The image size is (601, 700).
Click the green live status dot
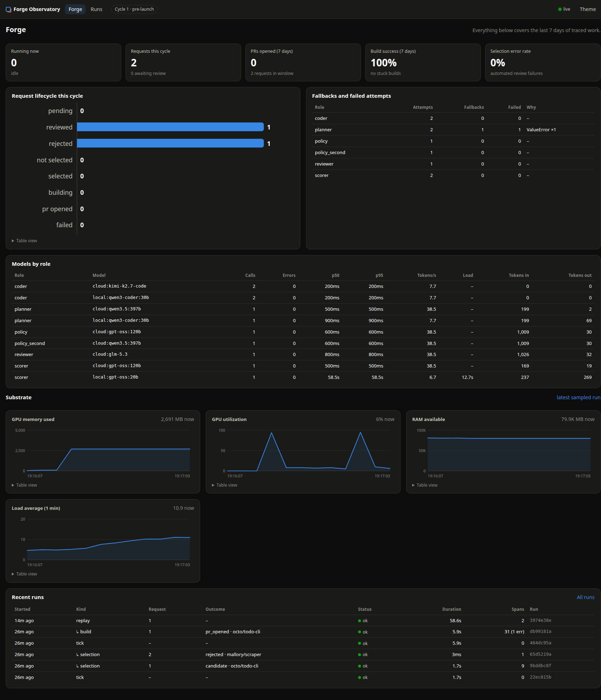click(560, 9)
